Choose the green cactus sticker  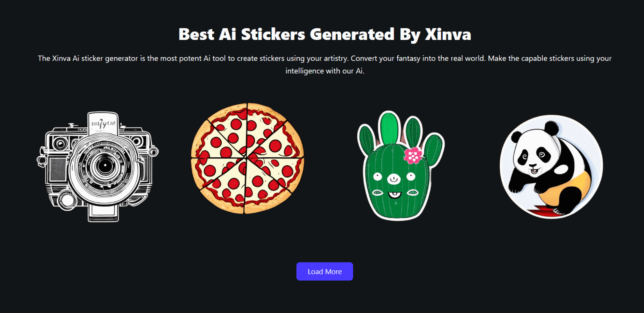point(400,165)
